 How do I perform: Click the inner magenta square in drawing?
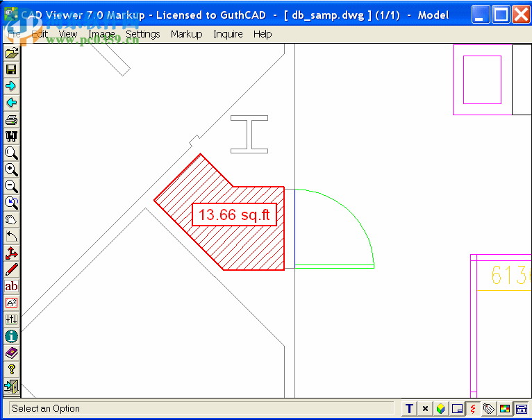tap(482, 80)
